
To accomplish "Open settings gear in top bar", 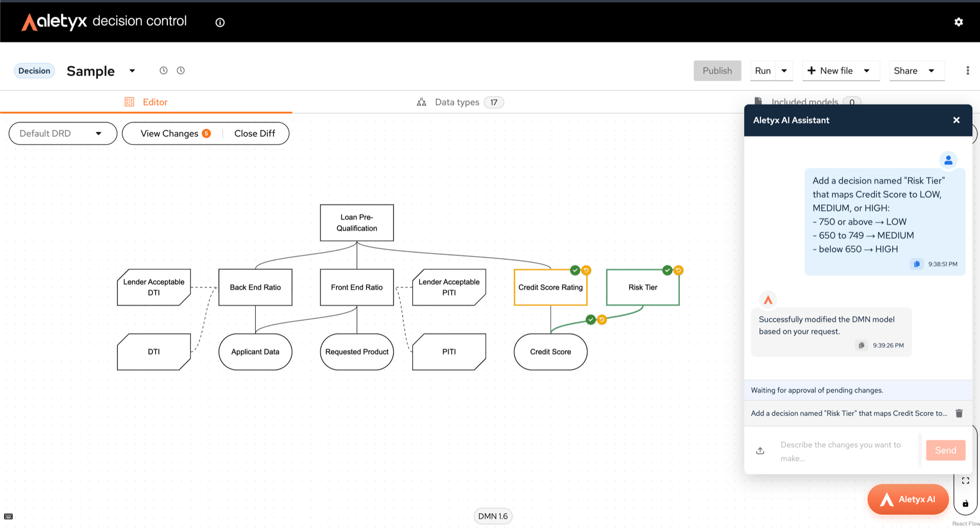I will (x=959, y=22).
